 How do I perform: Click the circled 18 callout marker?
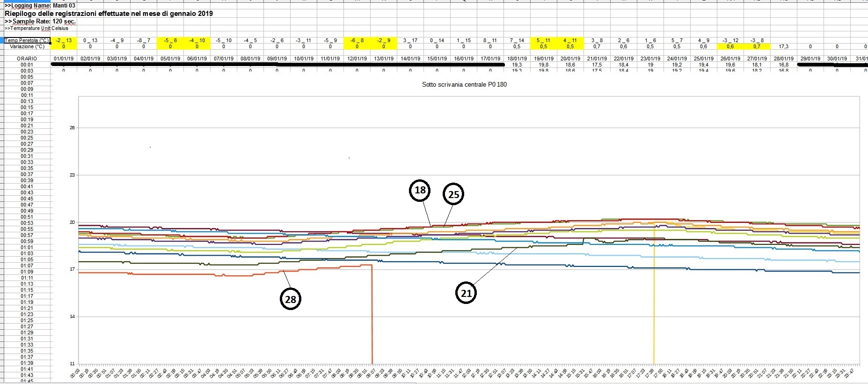pos(420,190)
